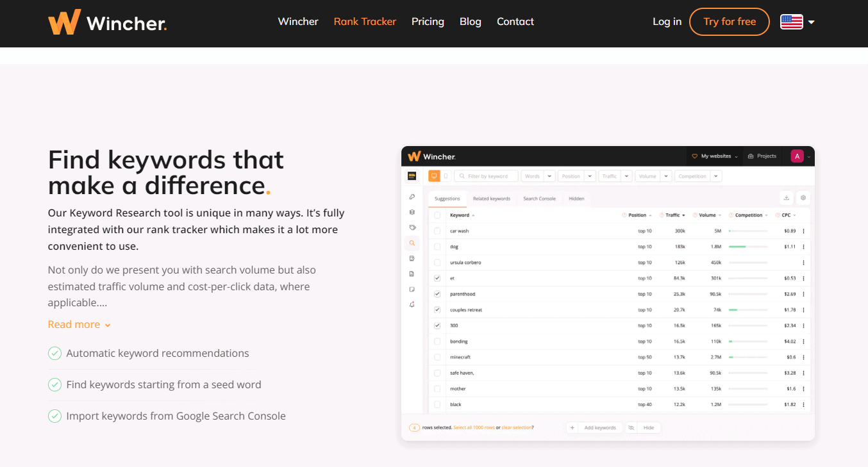Open the language dropdown arrow in header

pyautogui.click(x=812, y=22)
